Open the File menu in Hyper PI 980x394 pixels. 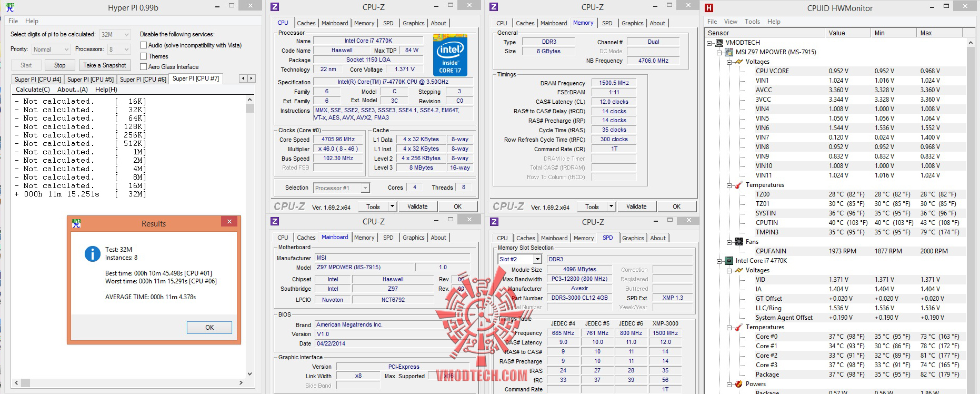tap(13, 21)
